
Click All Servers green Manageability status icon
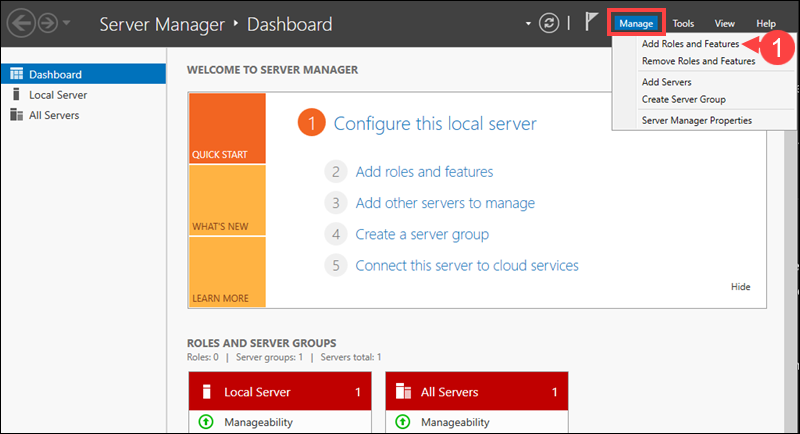click(404, 423)
